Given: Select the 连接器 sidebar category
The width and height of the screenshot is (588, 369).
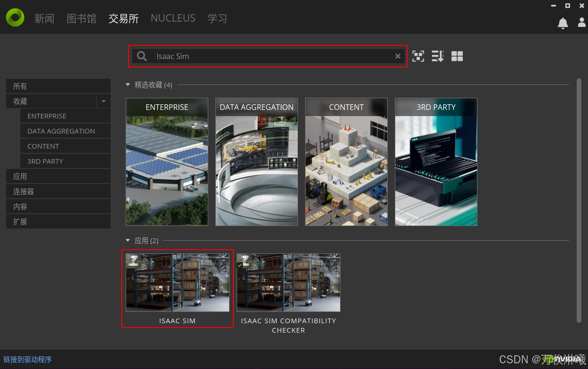Looking at the screenshot, I should pyautogui.click(x=58, y=192).
